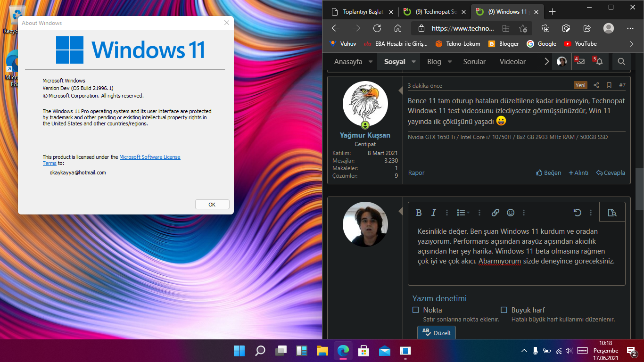
Task: Go back using the browser back arrow
Action: point(336,28)
